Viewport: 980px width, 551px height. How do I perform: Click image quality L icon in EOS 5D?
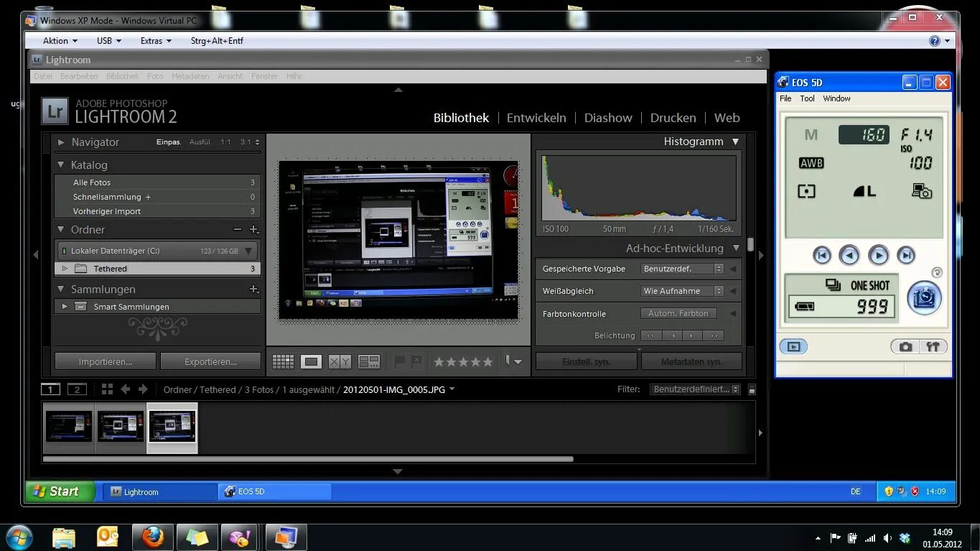[x=864, y=191]
